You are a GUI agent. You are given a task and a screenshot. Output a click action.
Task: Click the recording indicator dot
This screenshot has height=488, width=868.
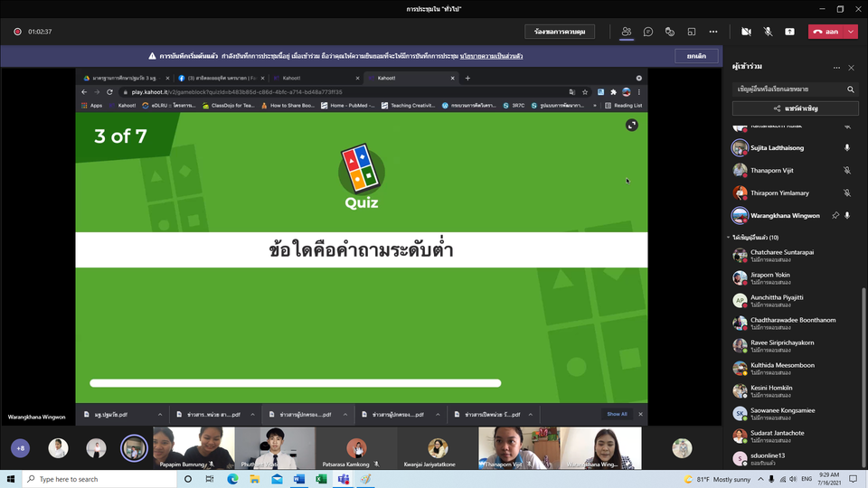(18, 32)
